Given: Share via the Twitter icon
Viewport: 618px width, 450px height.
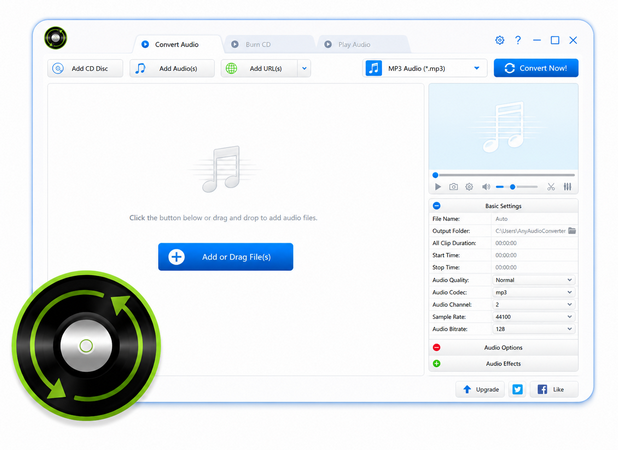Looking at the screenshot, I should 517,389.
